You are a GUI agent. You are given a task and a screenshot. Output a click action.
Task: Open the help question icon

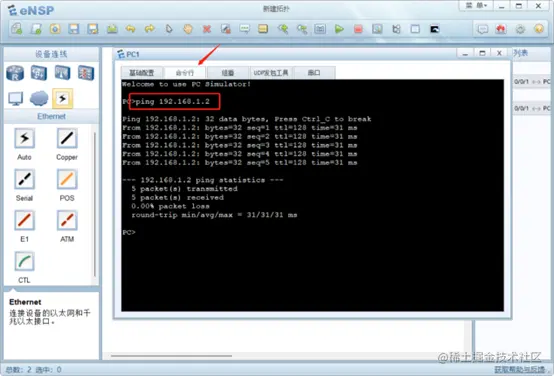539,29
